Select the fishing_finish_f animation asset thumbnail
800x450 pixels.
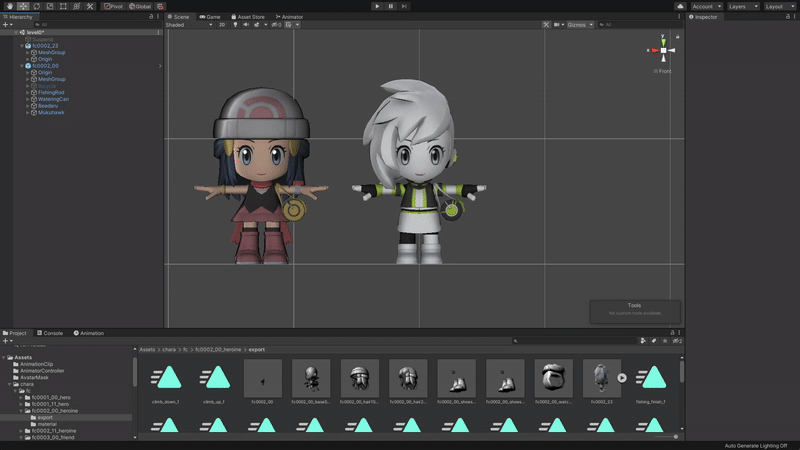652,379
